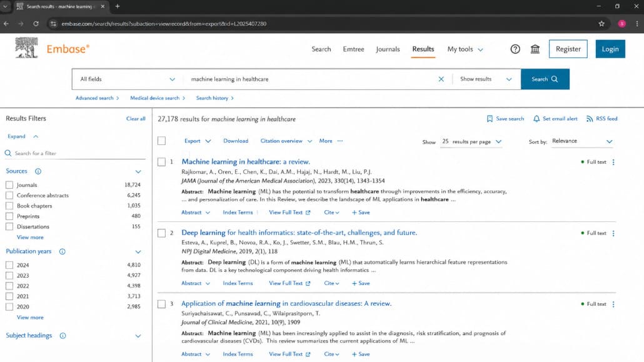Select result 2 checkbox
Image resolution: width=644 pixels, height=362 pixels.
tap(161, 233)
